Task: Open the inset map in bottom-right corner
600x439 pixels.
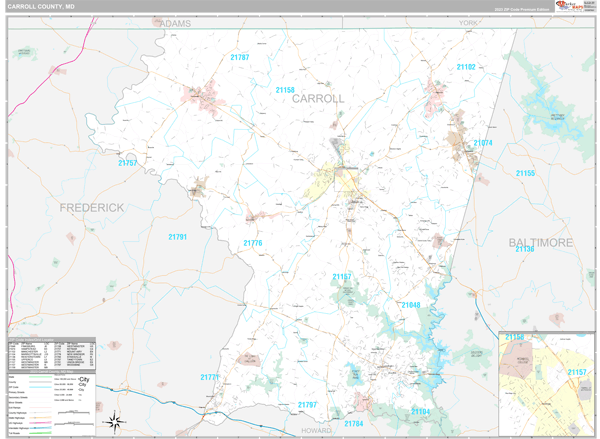Action: click(x=546, y=376)
